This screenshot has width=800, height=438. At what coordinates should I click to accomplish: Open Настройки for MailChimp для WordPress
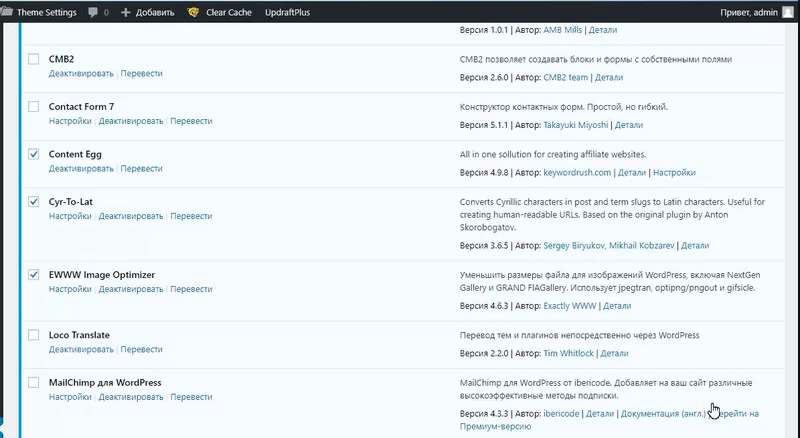click(70, 397)
